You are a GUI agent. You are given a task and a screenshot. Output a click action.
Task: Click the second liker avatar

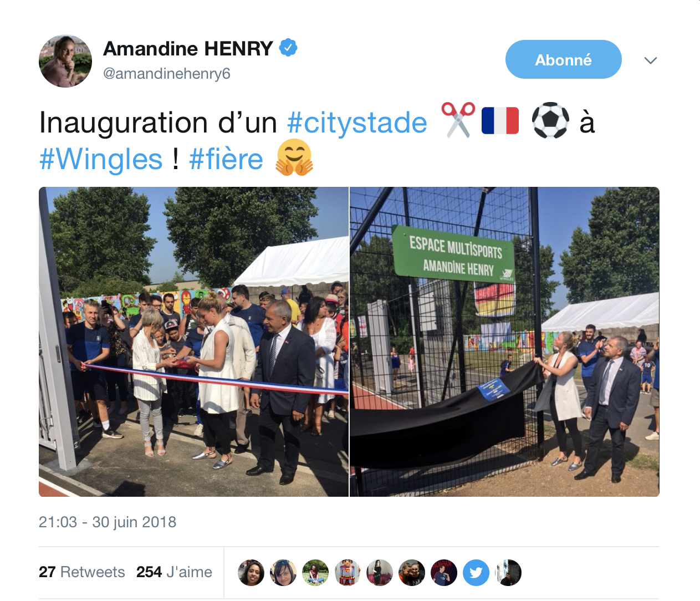[283, 573]
